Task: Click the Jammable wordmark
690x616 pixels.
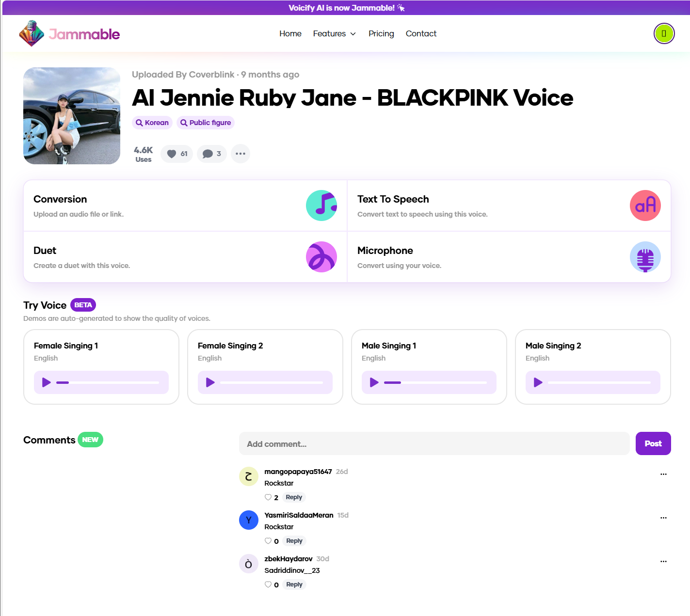Action: click(84, 34)
